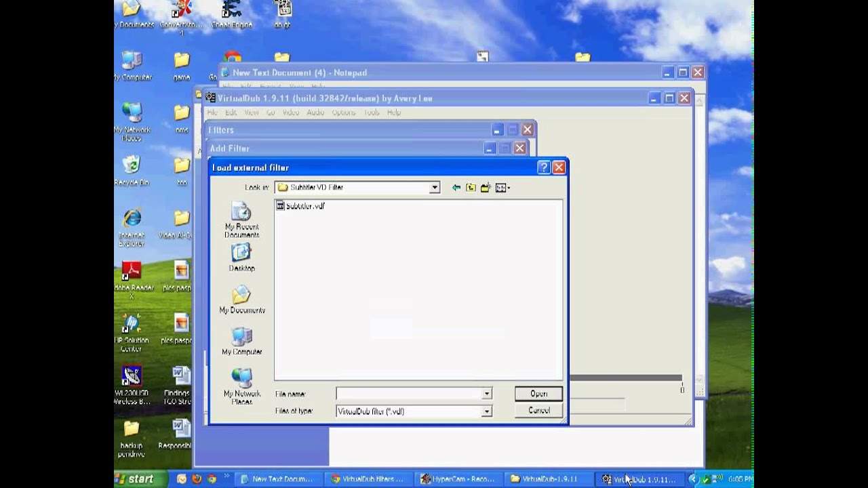Open VirtualDub File menu

click(212, 113)
